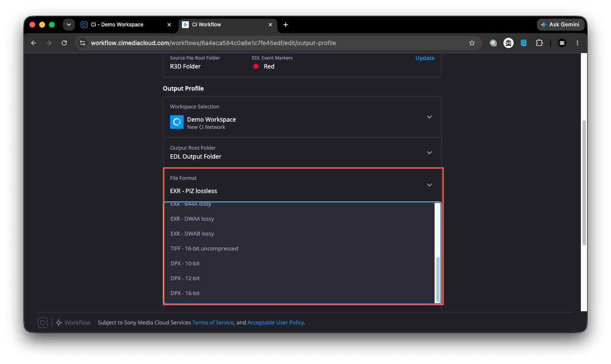The height and width of the screenshot is (364, 611).
Task: Click the Demo Workspace Ci logo
Action: 177,122
